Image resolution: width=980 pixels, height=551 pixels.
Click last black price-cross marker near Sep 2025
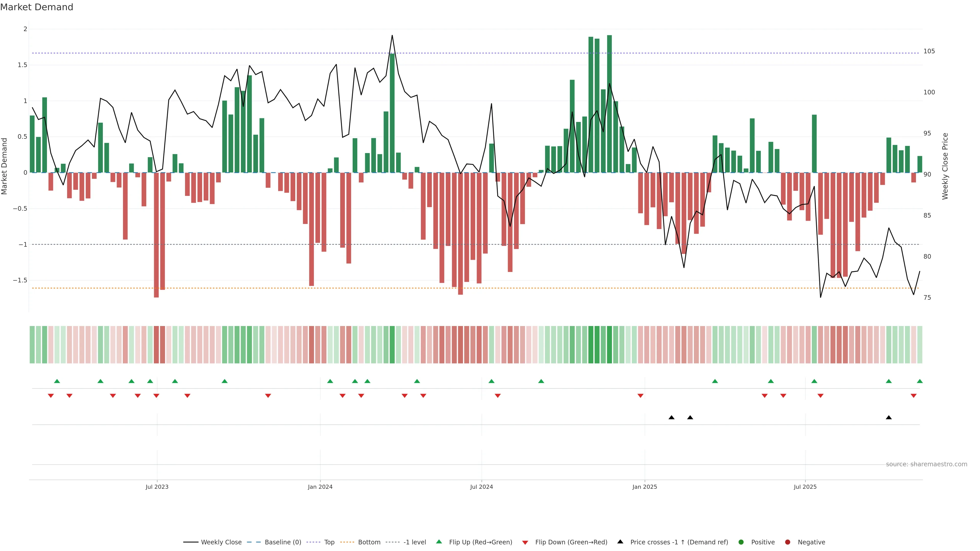[x=889, y=418]
